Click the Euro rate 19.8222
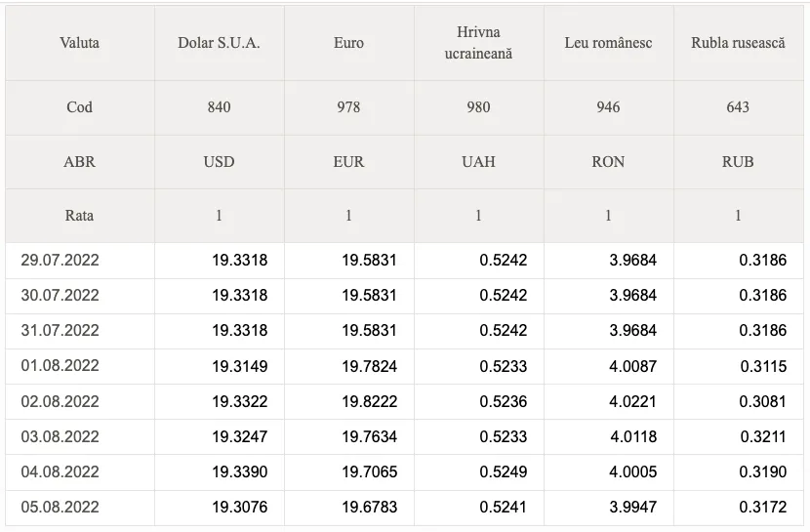This screenshot has height=532, width=810. coord(369,401)
